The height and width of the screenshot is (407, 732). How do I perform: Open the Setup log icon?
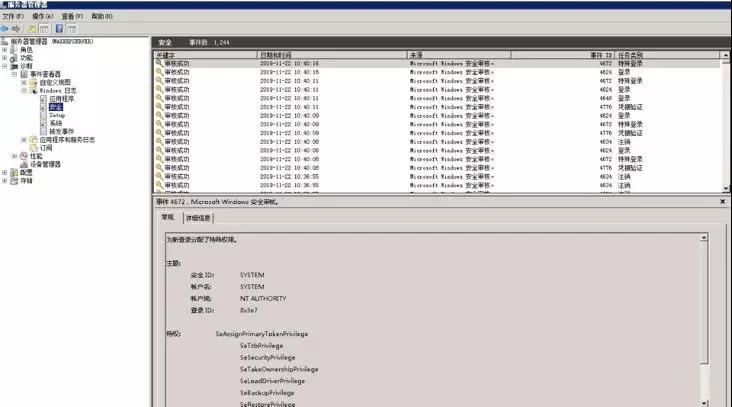[x=43, y=115]
